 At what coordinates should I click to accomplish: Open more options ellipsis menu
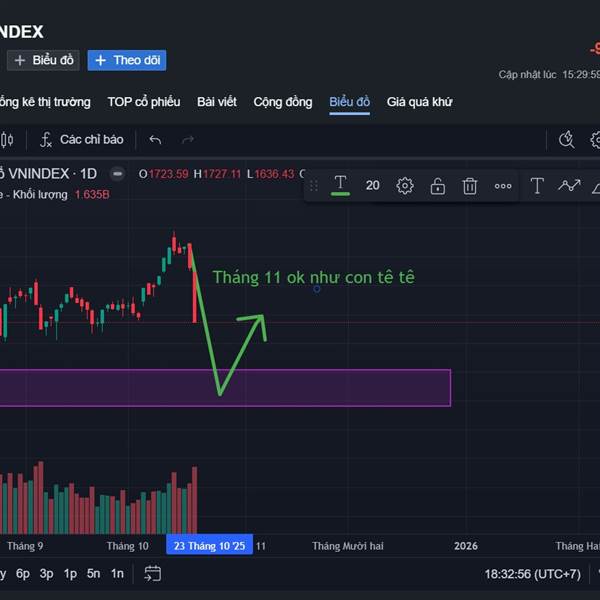[x=503, y=185]
